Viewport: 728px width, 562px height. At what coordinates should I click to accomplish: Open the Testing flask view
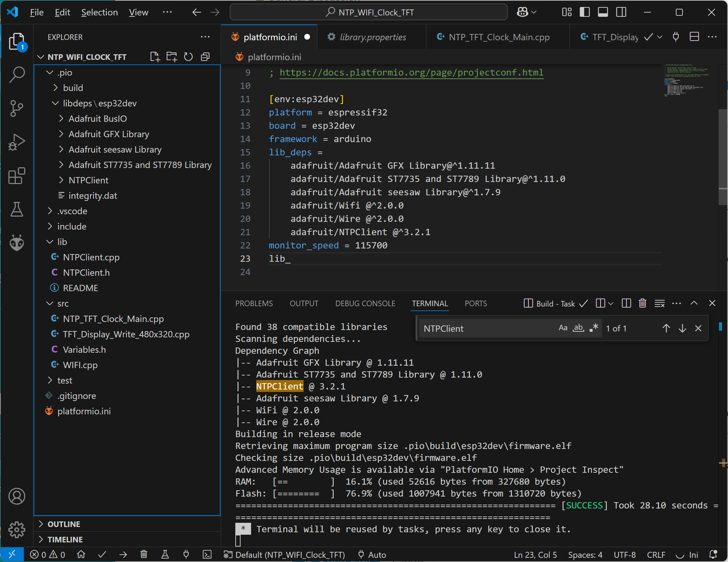[17, 209]
